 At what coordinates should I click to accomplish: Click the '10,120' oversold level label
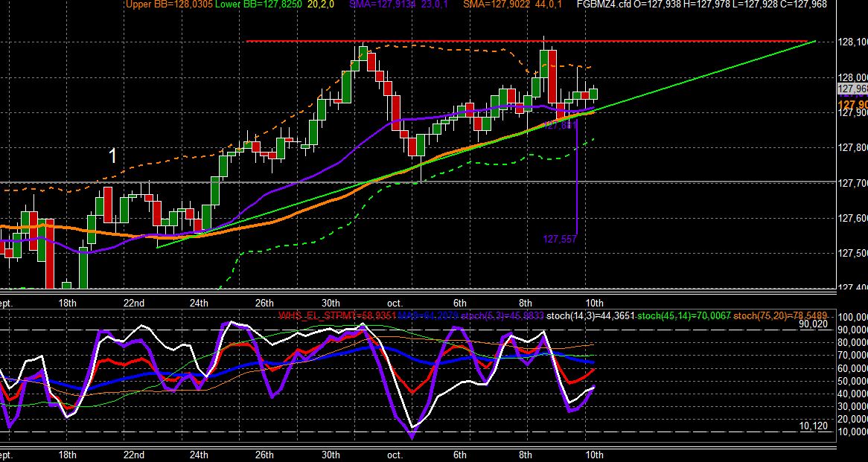tap(813, 426)
